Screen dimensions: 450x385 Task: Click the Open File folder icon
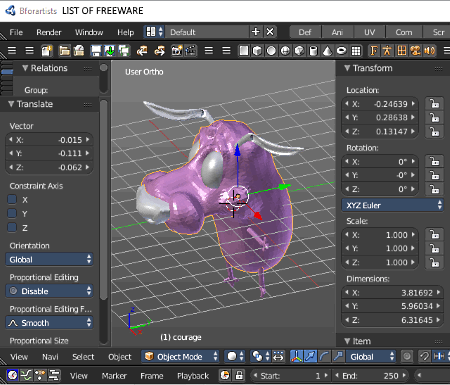click(x=64, y=51)
